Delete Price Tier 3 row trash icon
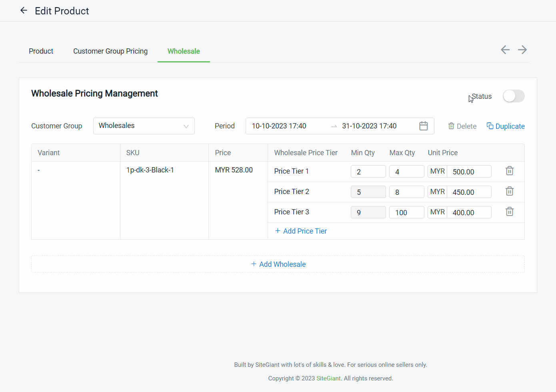 click(x=510, y=212)
